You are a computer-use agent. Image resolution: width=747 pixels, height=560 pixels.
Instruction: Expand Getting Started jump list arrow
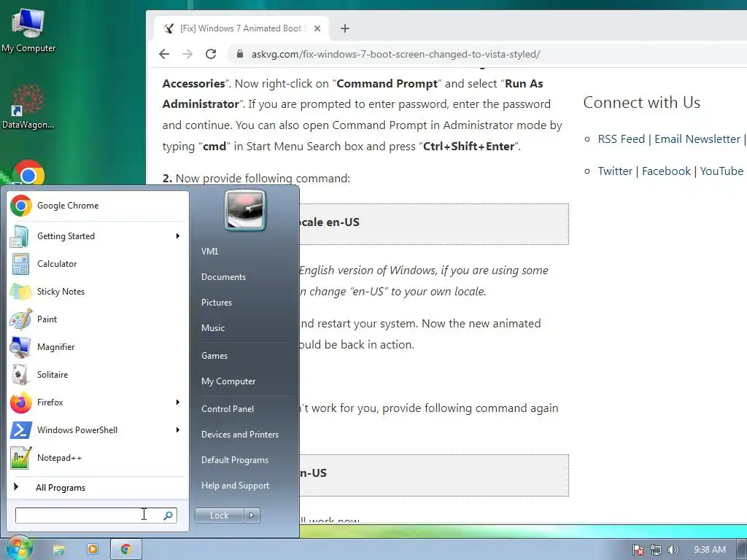pos(178,236)
